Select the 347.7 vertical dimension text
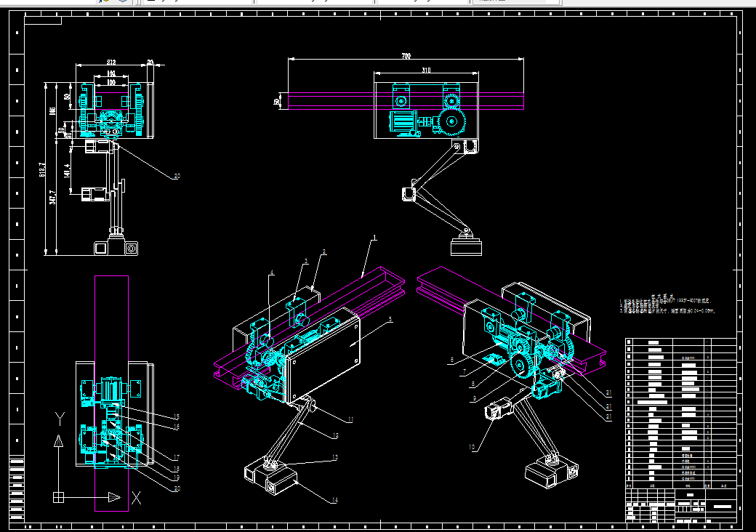 [x=52, y=197]
